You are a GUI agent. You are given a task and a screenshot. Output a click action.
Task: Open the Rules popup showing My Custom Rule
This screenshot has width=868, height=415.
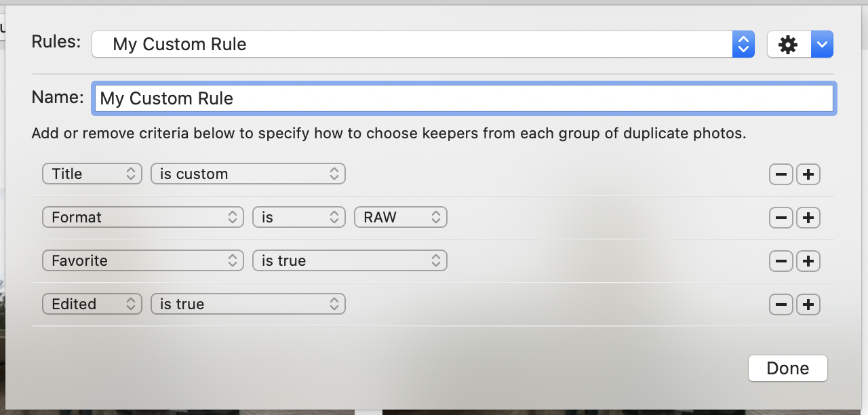click(422, 45)
